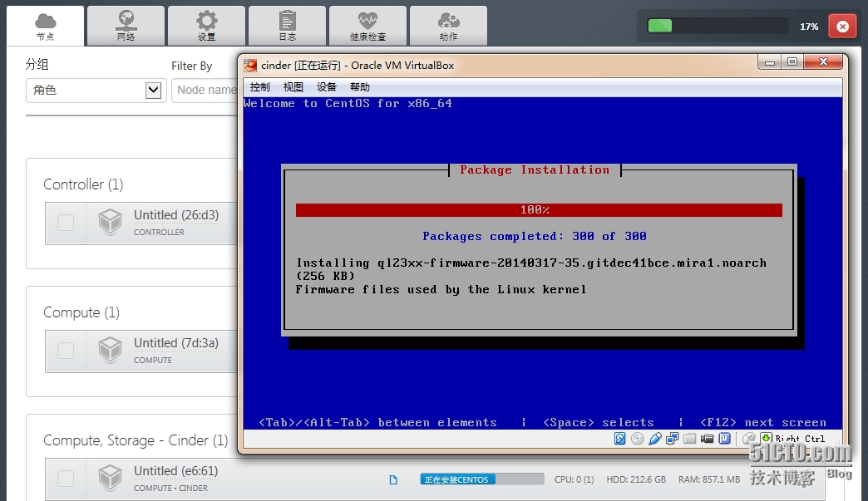Screen dimensions: 868x501
Task: Click the green deployment progress bar
Action: [x=718, y=26]
